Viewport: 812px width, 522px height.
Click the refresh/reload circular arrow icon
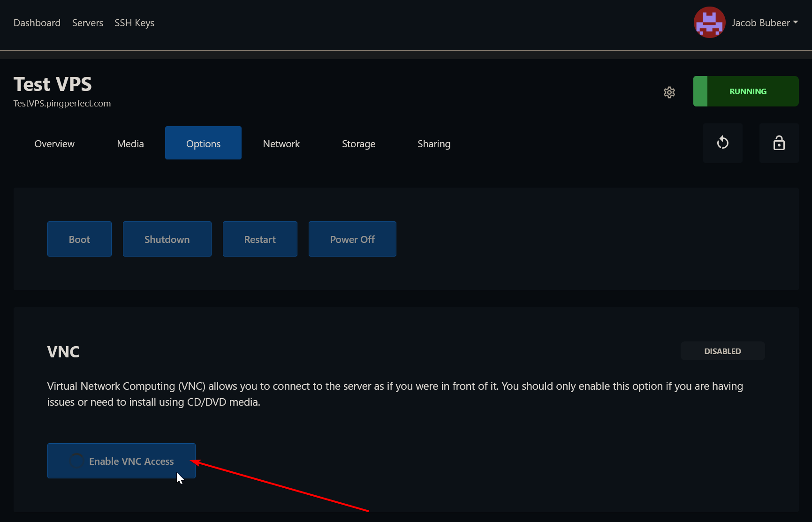click(722, 143)
